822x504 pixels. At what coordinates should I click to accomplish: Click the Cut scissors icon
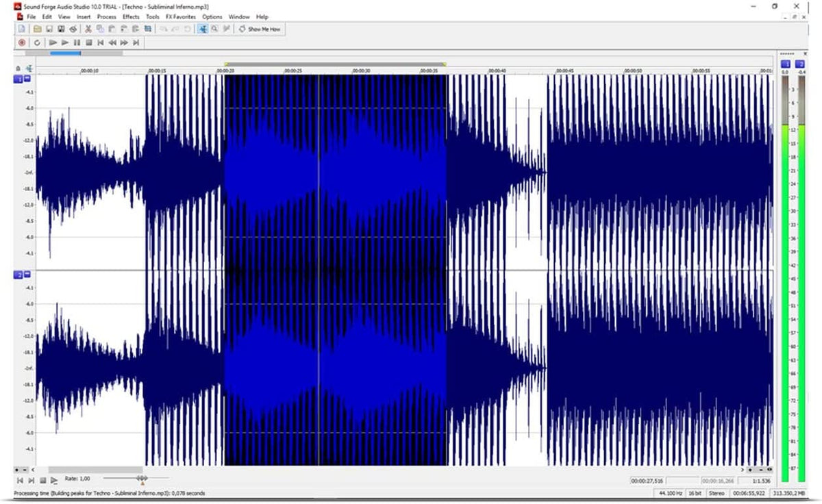tap(88, 29)
